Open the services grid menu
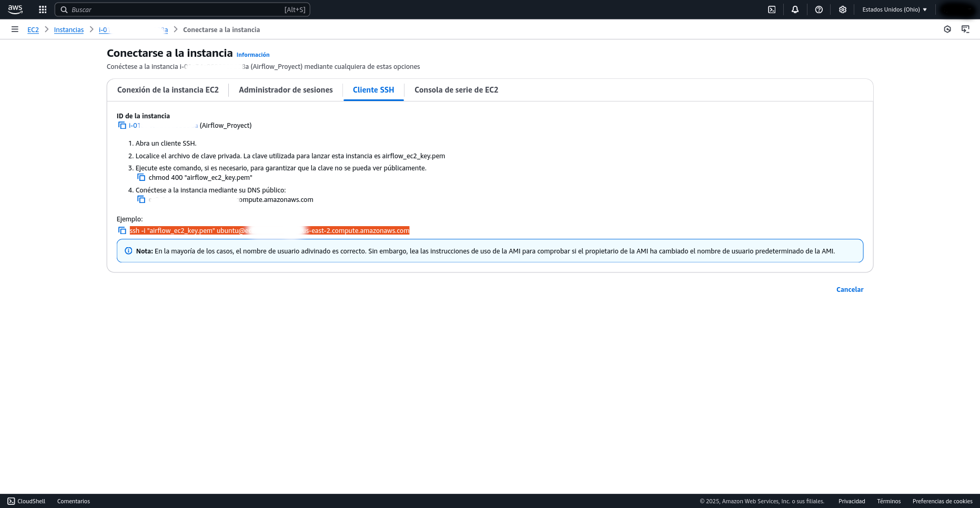 (x=43, y=9)
